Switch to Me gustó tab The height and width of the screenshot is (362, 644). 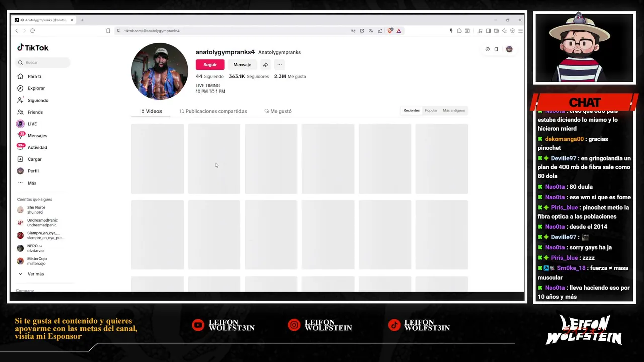coord(278,111)
